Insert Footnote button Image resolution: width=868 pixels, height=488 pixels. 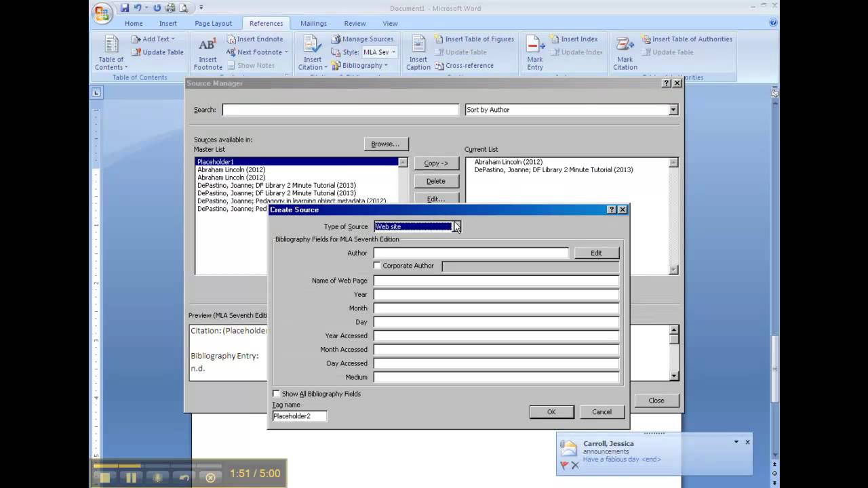click(x=208, y=53)
